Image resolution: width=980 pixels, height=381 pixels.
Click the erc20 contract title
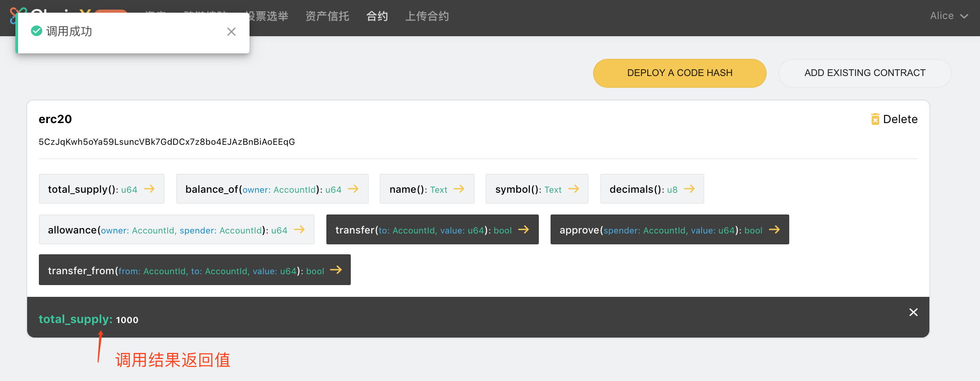click(55, 119)
